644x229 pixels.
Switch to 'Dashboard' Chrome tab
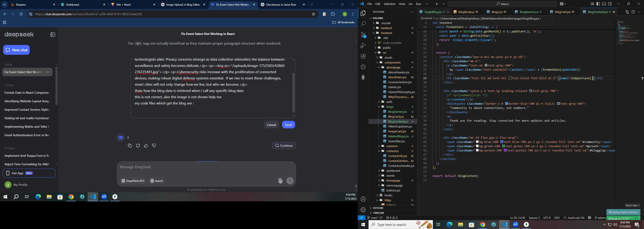[x=83, y=5]
